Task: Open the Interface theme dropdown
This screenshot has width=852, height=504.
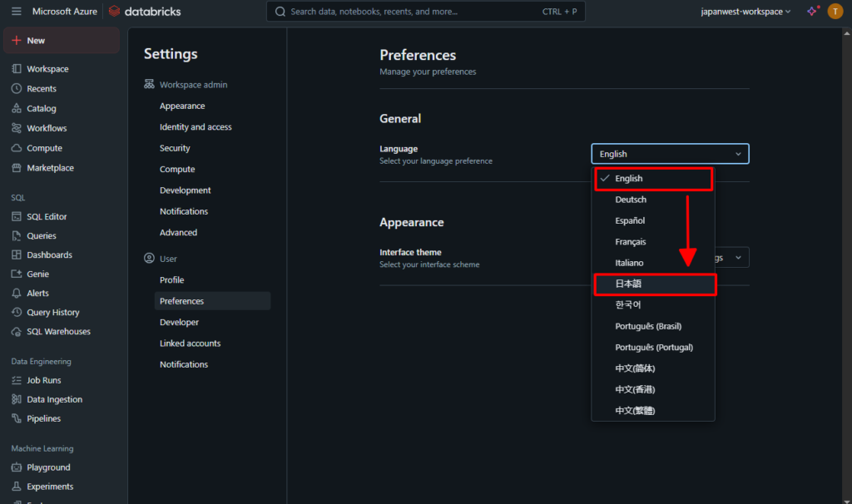Action: pyautogui.click(x=732, y=258)
